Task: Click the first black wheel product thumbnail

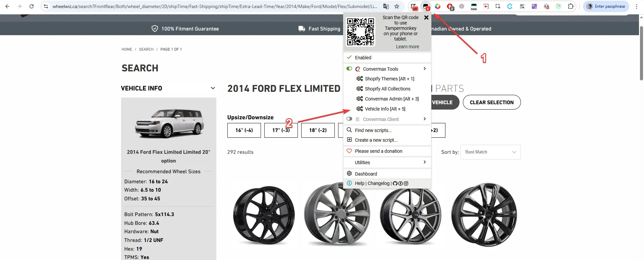Action: 264,215
